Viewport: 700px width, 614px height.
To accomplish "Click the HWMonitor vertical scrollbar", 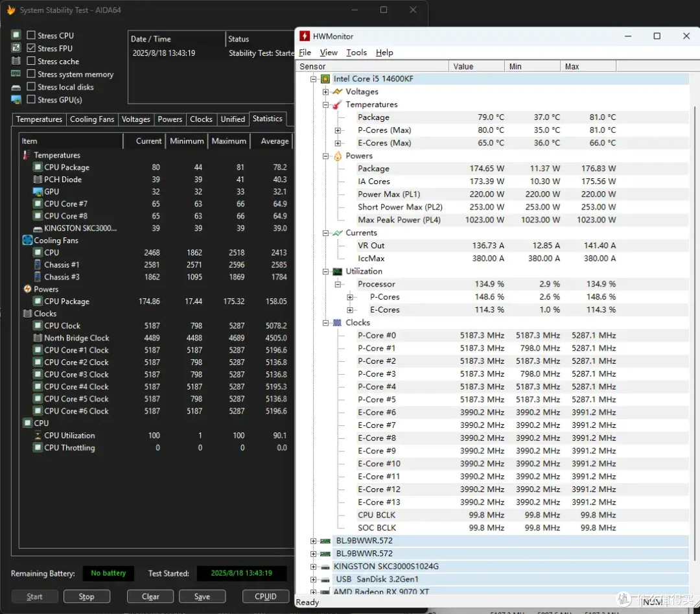I will 694,333.
